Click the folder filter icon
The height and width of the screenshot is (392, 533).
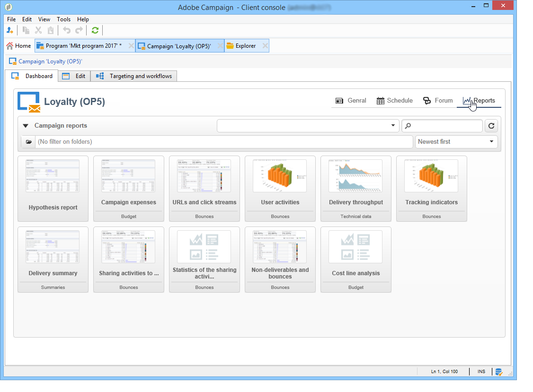(x=28, y=142)
